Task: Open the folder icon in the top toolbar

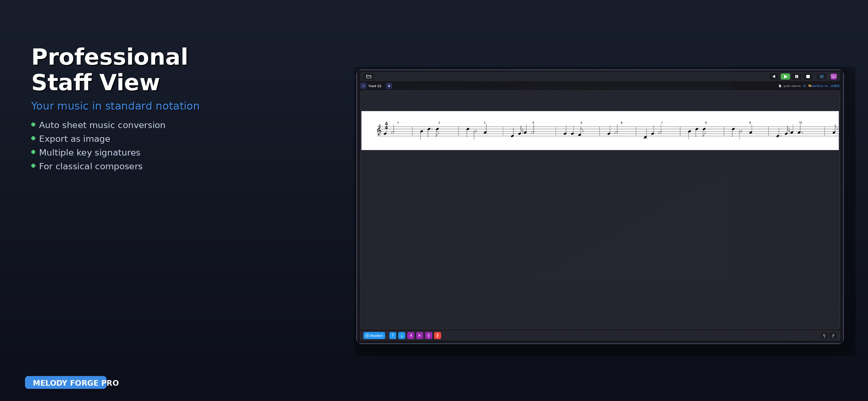Action: (369, 77)
